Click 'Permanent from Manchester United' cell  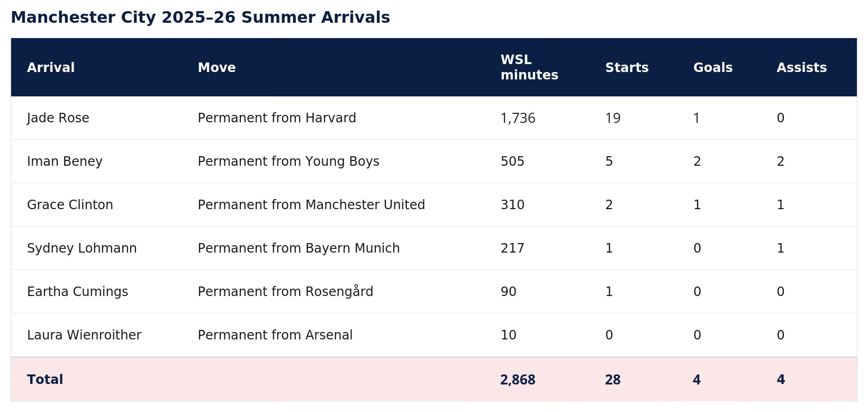point(311,205)
